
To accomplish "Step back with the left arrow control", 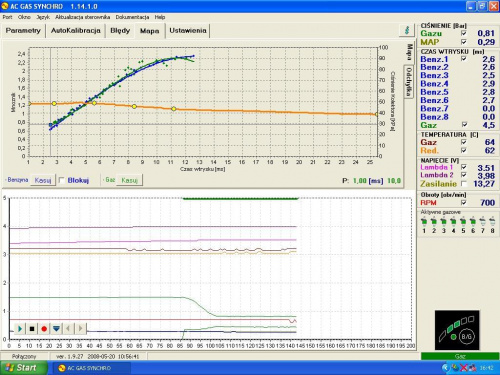I will click(68, 329).
